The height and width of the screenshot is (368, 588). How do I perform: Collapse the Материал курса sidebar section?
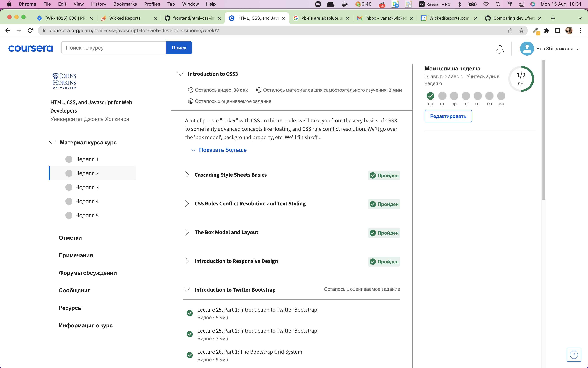coord(52,142)
